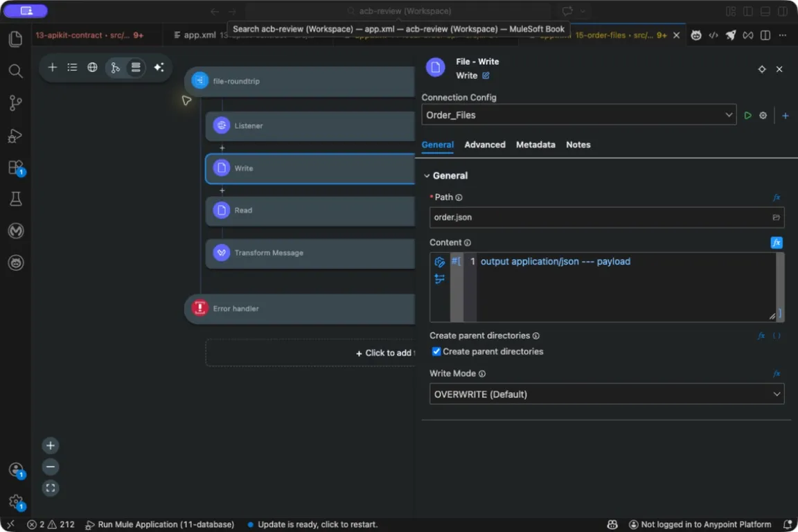Toggle source code view icon in editor toolbar
This screenshot has width=798, height=532.
pyautogui.click(x=713, y=35)
